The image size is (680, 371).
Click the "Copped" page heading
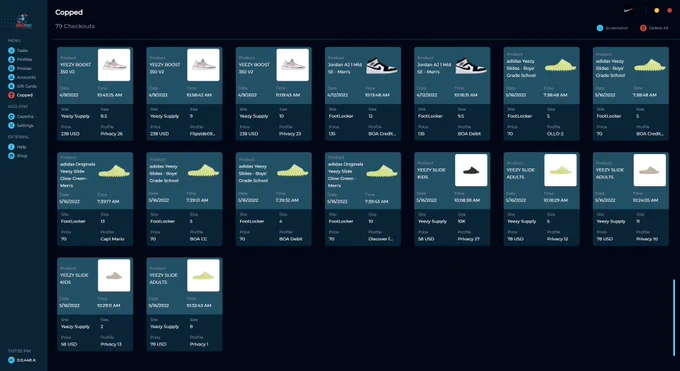pos(69,12)
